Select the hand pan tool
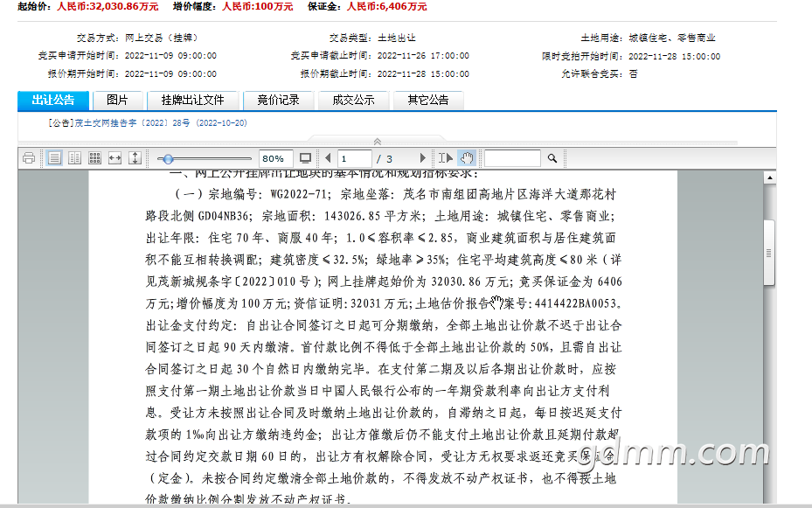 pos(467,158)
